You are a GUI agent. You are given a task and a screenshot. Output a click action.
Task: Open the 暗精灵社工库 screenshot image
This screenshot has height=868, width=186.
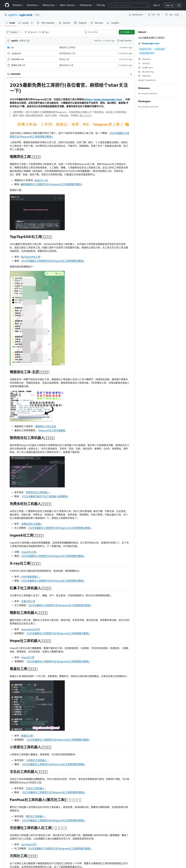coord(37,212)
